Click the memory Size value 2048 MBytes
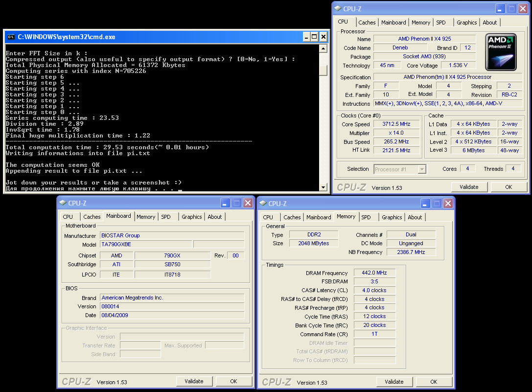This screenshot has width=532, height=392. (x=314, y=243)
